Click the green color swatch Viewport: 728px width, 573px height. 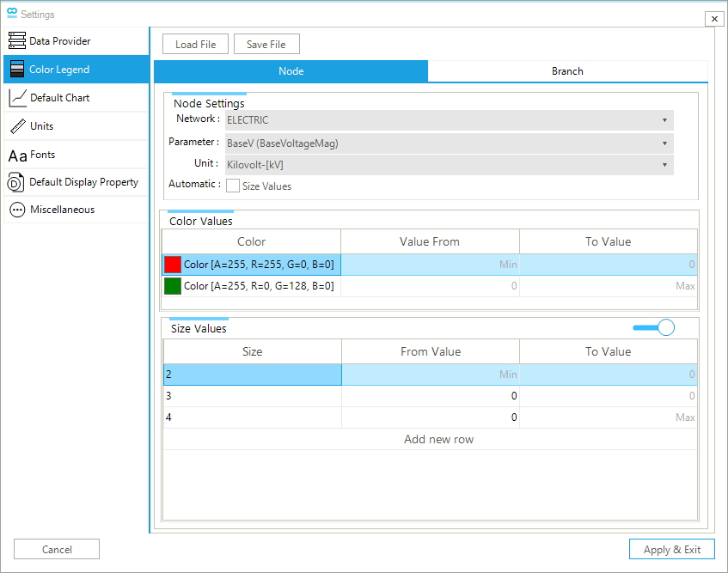tap(173, 286)
